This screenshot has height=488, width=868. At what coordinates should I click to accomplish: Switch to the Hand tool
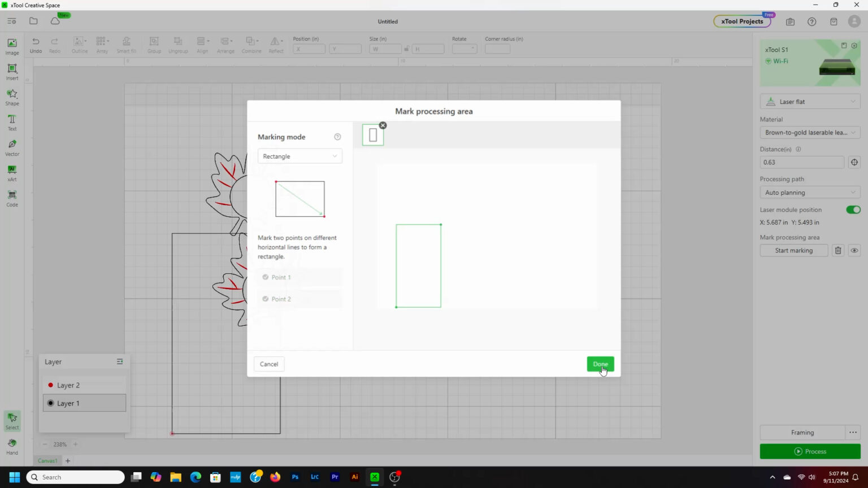[12, 446]
